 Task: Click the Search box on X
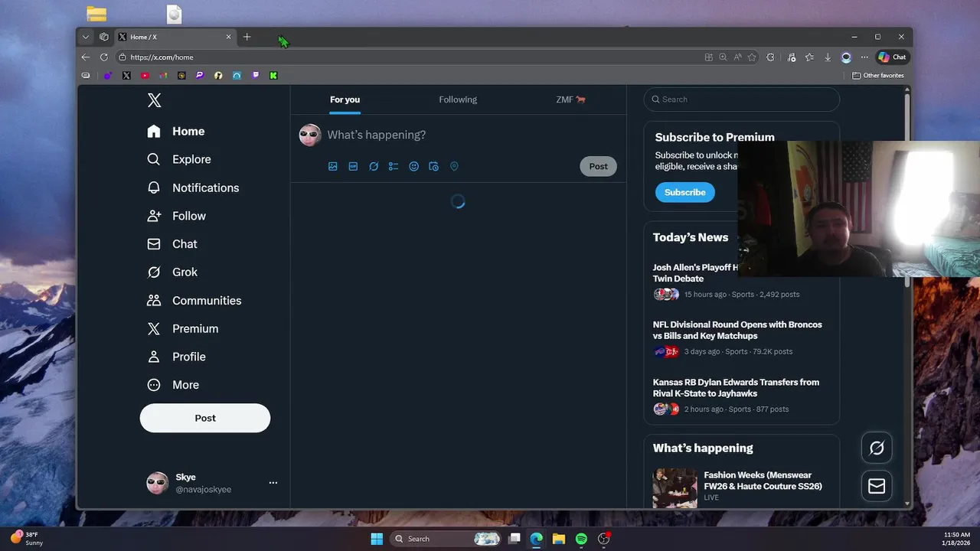click(x=742, y=99)
